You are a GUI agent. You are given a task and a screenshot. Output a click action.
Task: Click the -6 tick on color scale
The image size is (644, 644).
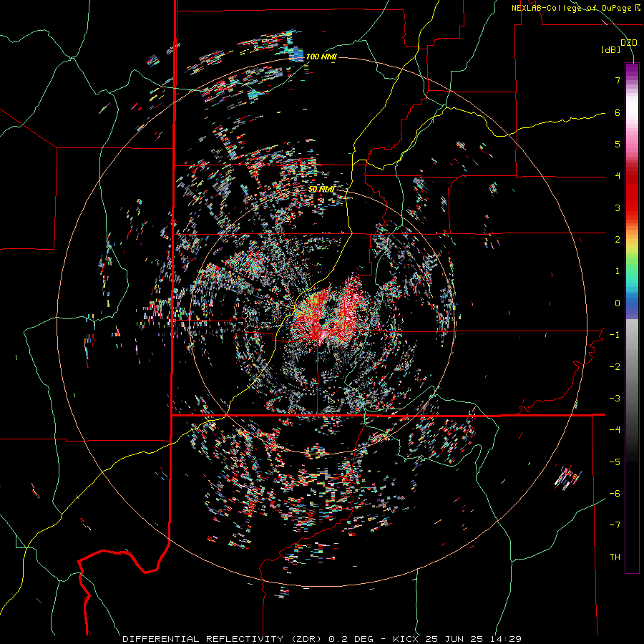point(615,494)
